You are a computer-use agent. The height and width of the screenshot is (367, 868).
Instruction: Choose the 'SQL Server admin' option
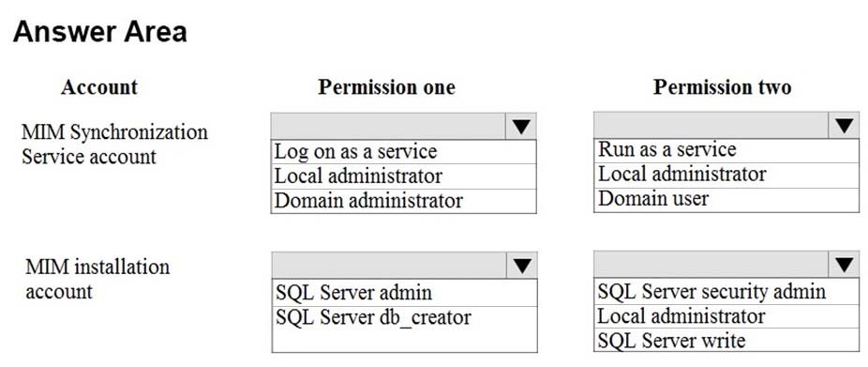coord(404,293)
